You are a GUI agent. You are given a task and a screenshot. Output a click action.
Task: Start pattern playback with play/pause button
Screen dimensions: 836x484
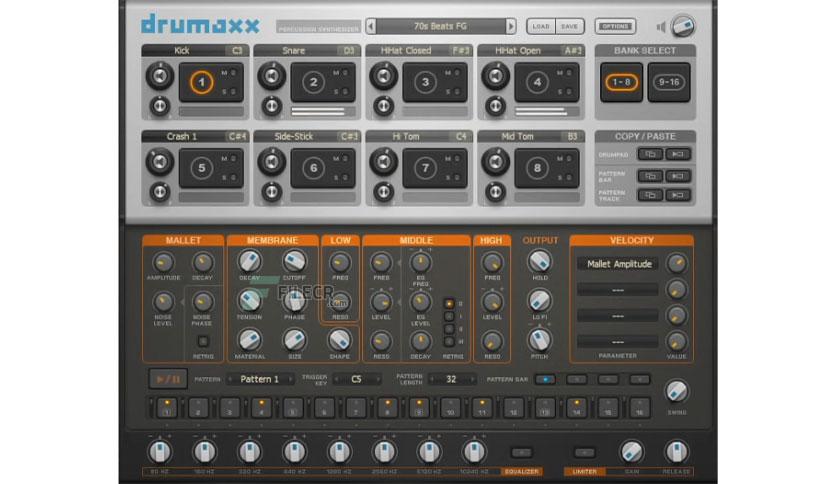point(168,380)
